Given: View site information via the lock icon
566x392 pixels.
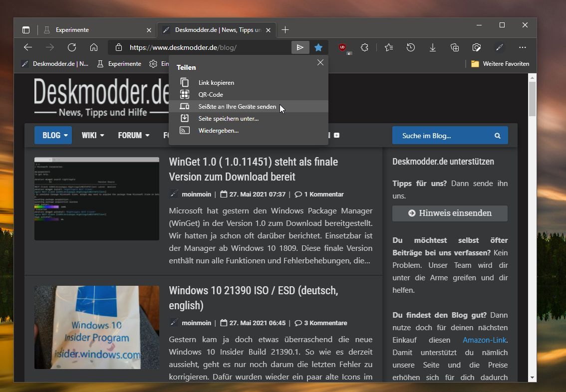Looking at the screenshot, I should (x=119, y=47).
